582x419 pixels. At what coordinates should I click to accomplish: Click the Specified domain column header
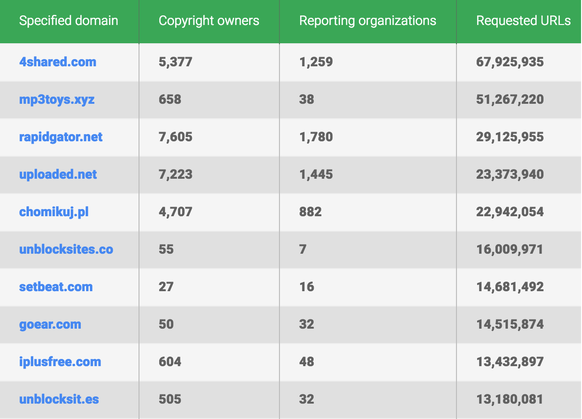pyautogui.click(x=69, y=21)
